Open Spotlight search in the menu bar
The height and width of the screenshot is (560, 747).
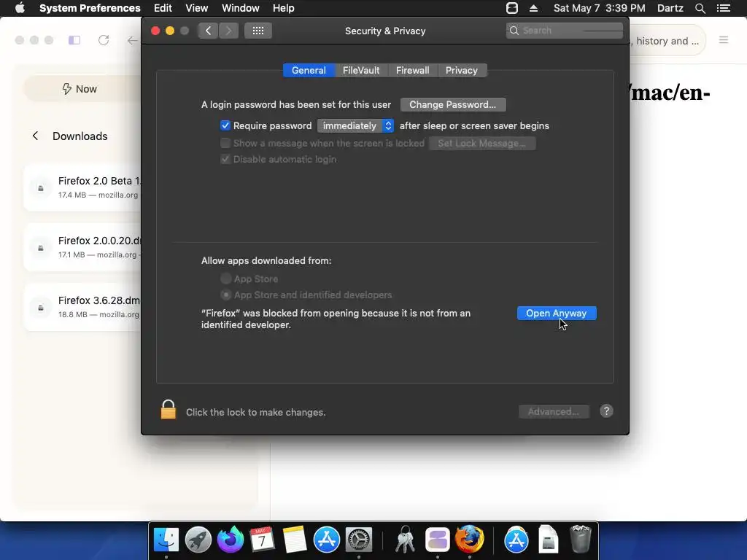(700, 8)
